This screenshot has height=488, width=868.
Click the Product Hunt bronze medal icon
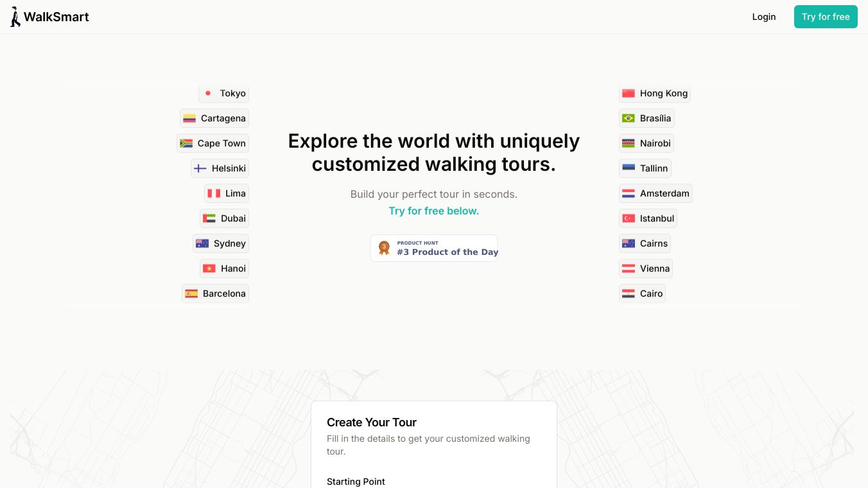(384, 248)
